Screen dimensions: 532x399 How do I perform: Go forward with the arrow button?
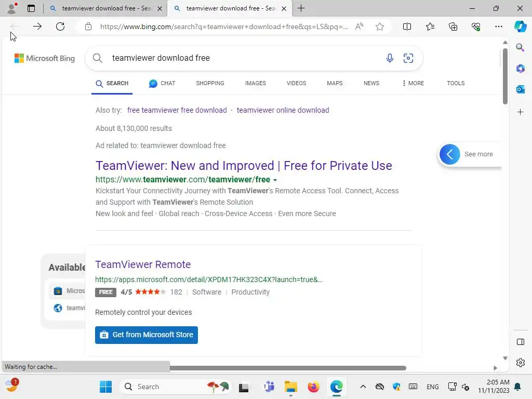37,26
